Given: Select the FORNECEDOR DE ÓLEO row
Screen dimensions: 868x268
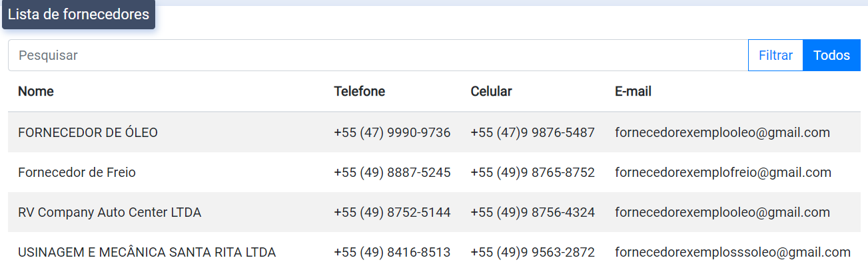Looking at the screenshot, I should tap(88, 132).
